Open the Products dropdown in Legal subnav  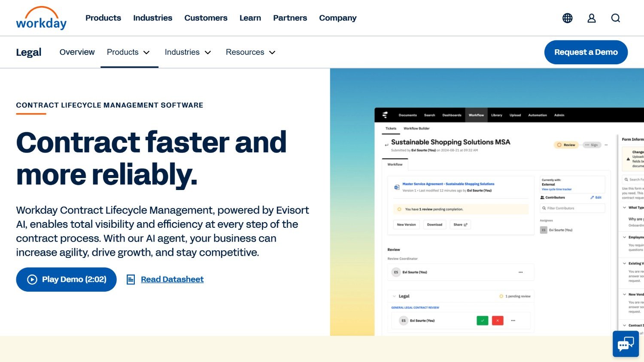pos(129,52)
